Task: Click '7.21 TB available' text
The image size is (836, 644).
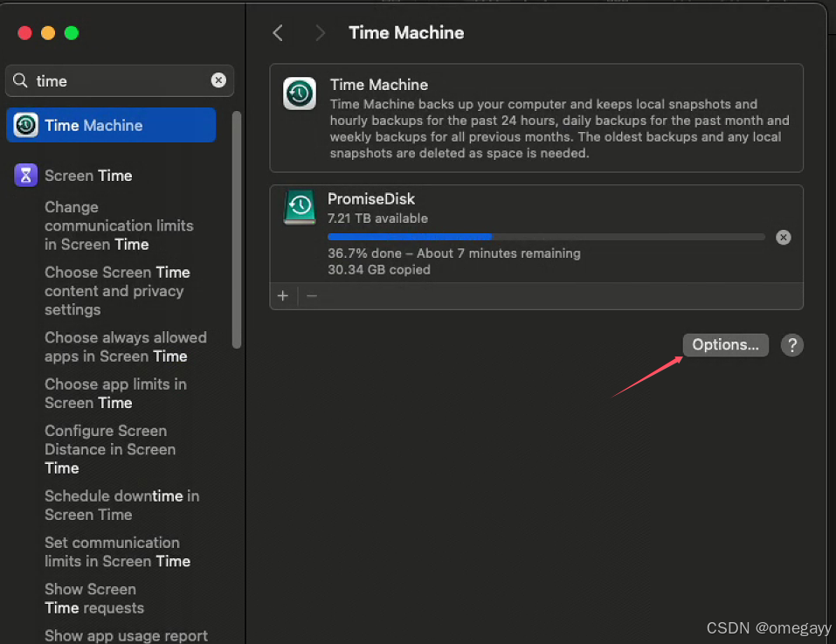Action: (x=377, y=218)
